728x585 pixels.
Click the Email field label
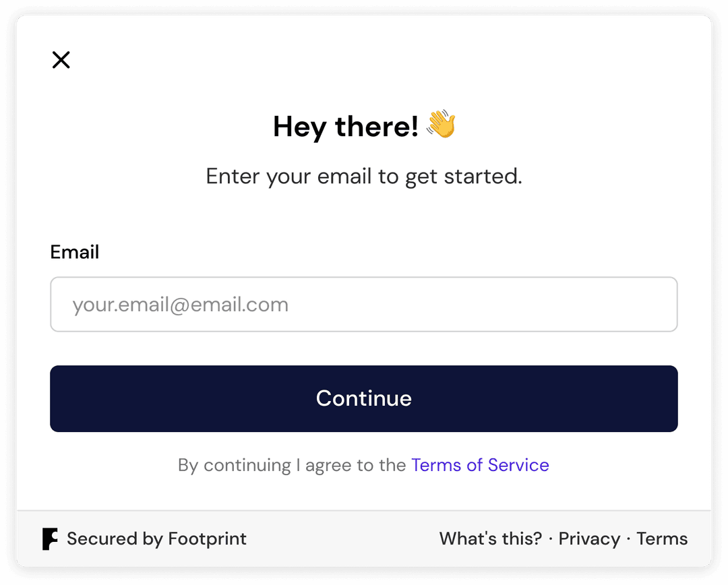75,252
